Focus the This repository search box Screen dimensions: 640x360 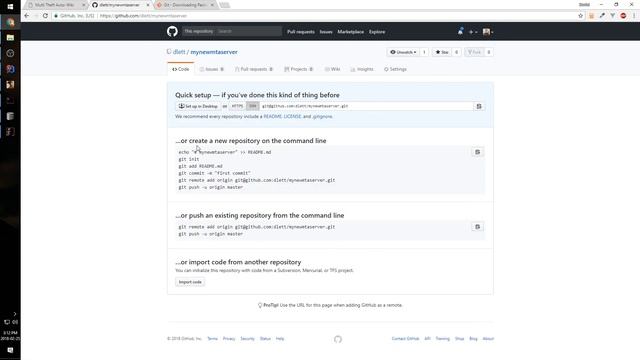point(232,31)
